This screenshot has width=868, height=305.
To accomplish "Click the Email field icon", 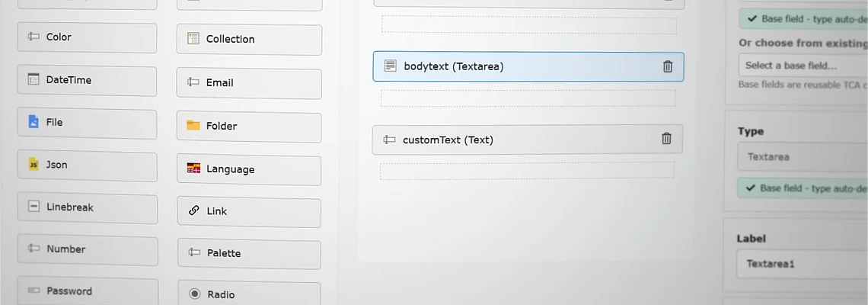I will 193,82.
